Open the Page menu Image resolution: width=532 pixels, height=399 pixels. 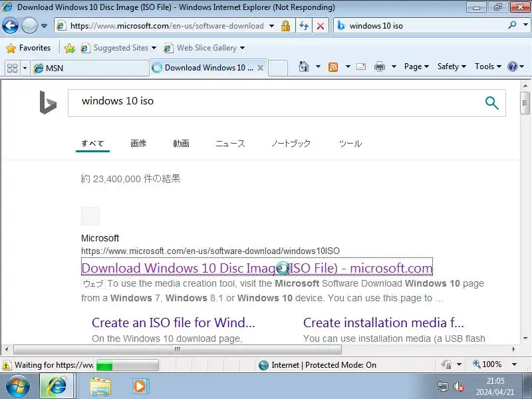(x=416, y=66)
